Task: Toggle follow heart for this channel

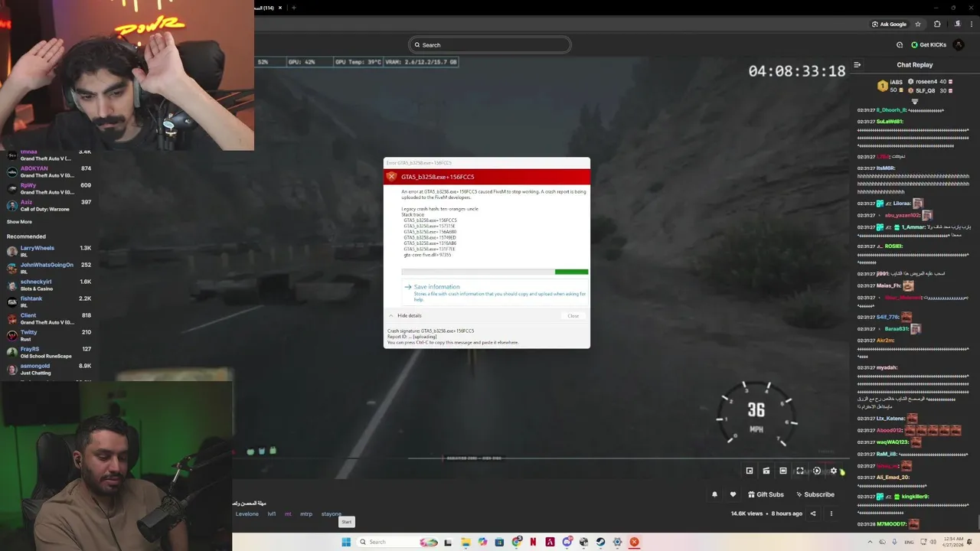Action: (733, 494)
